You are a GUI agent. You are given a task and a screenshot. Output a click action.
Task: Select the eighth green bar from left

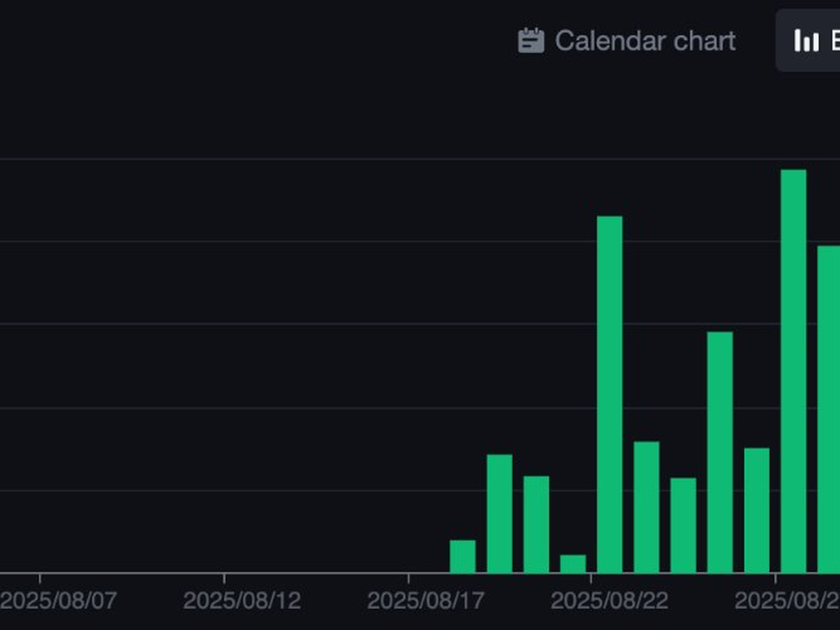click(x=720, y=452)
